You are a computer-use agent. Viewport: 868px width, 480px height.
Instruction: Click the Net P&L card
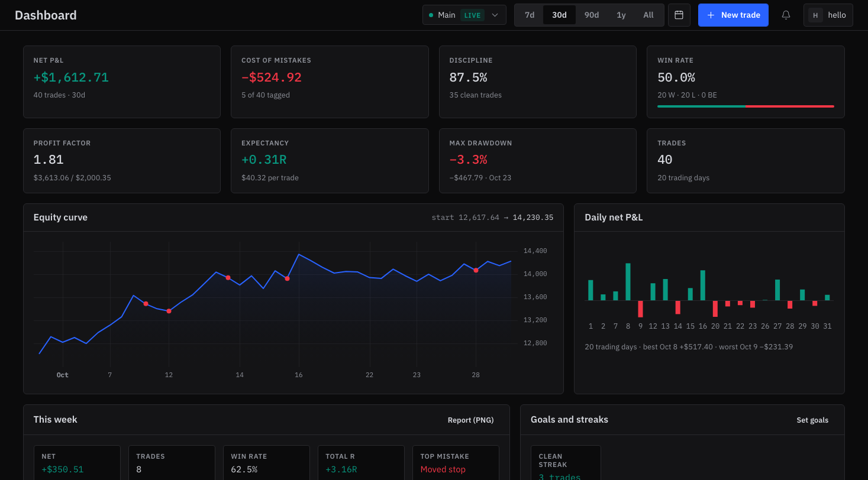tap(122, 82)
